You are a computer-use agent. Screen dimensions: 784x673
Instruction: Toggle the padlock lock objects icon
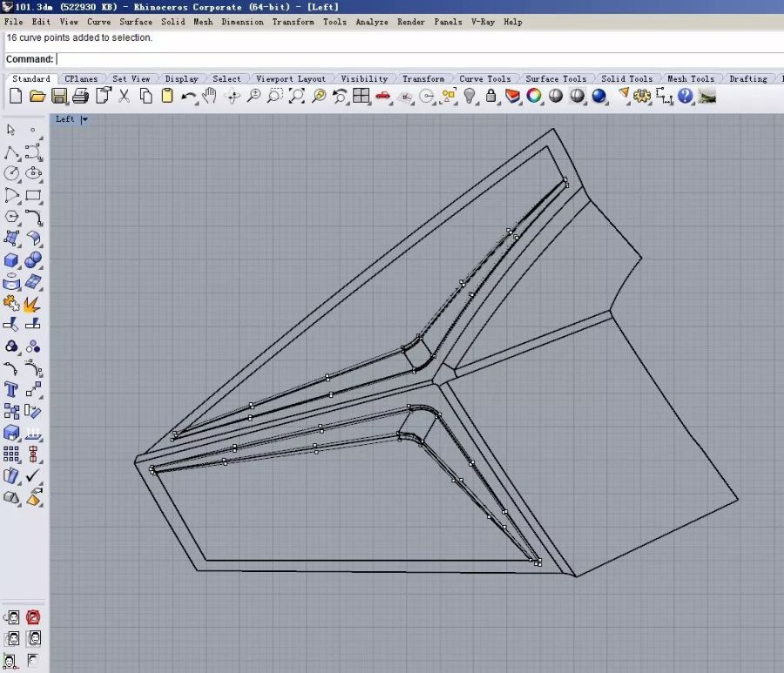click(491, 97)
